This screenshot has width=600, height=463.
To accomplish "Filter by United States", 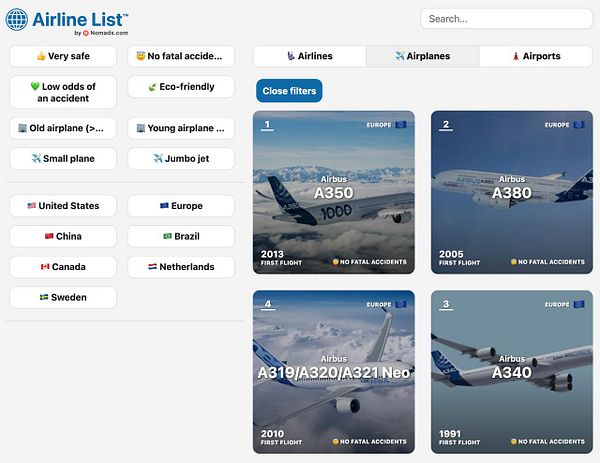I will coord(63,206).
